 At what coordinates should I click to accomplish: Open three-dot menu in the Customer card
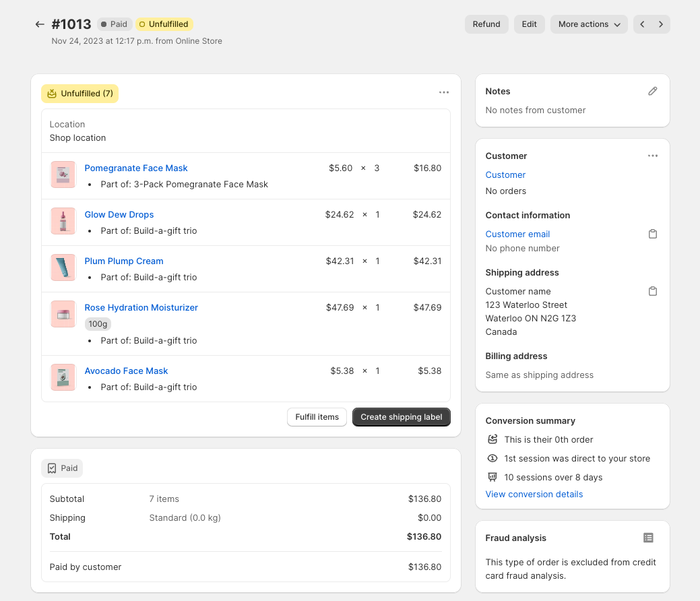652,156
